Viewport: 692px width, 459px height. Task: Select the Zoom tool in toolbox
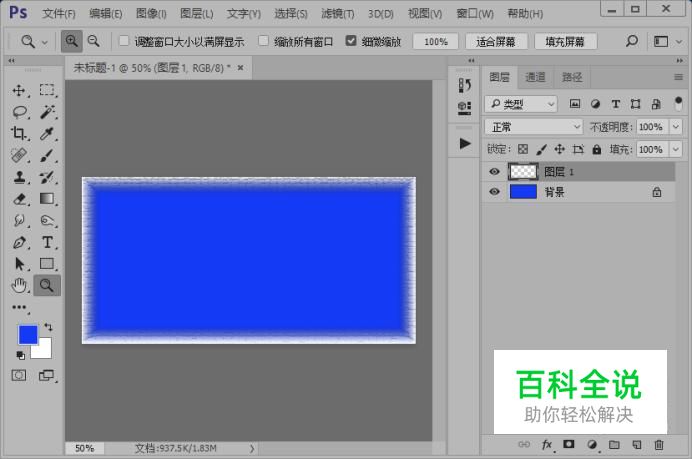[x=47, y=286]
